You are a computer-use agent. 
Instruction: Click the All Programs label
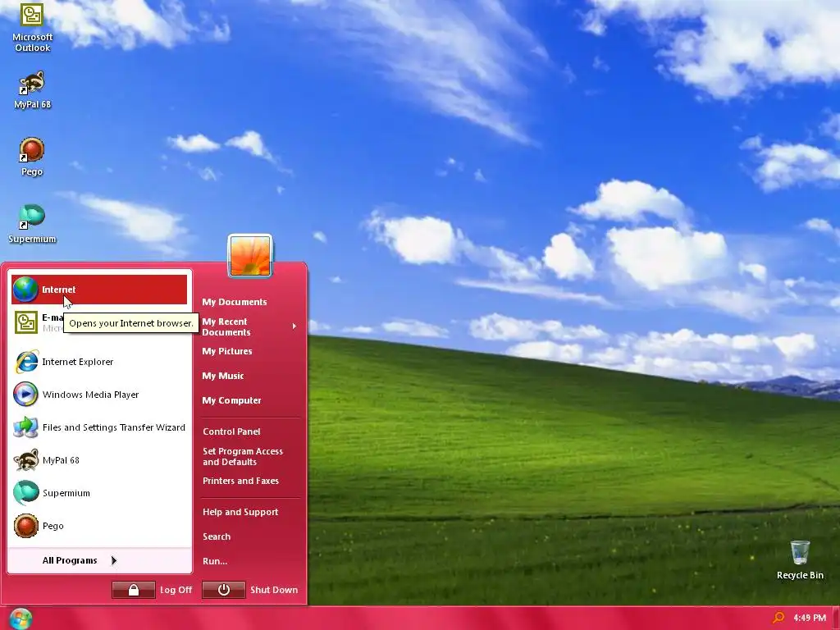(x=70, y=560)
